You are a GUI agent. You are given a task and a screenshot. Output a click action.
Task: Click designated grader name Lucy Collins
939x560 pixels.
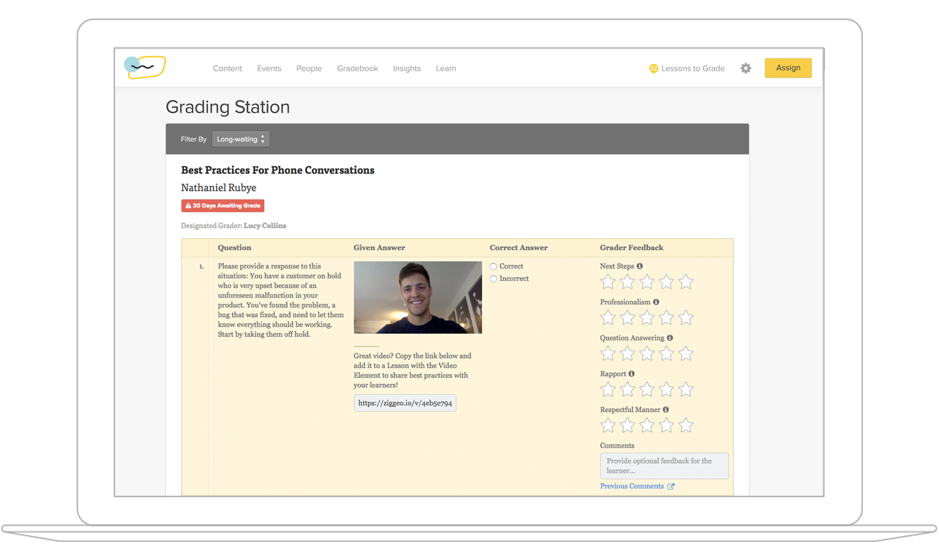(x=265, y=225)
